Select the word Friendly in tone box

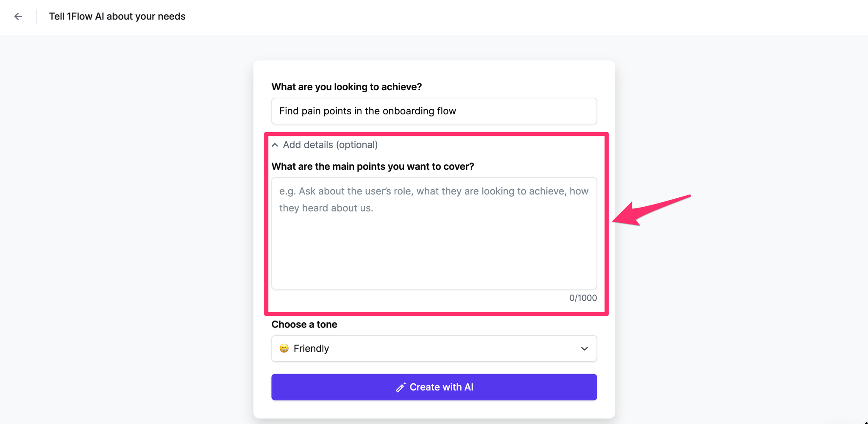311,349
